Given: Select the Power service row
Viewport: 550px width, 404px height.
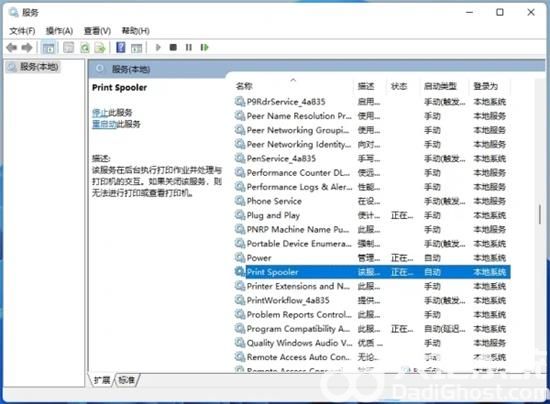Looking at the screenshot, I should 372,258.
